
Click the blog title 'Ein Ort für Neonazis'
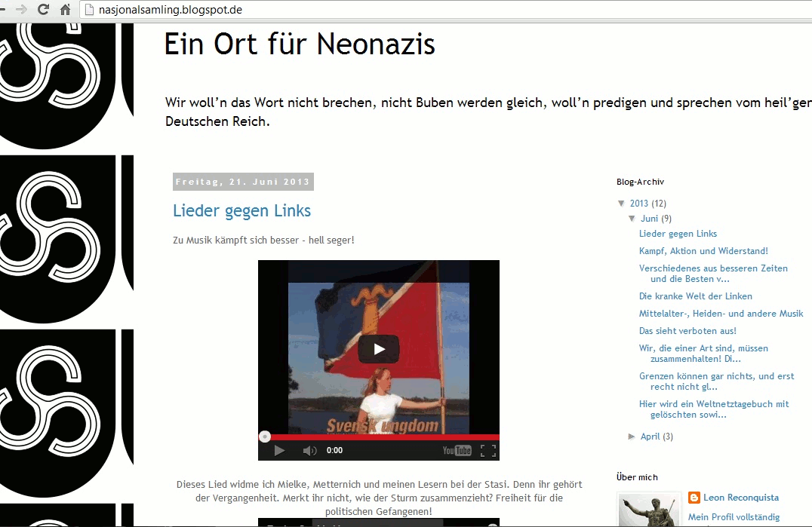click(x=300, y=44)
